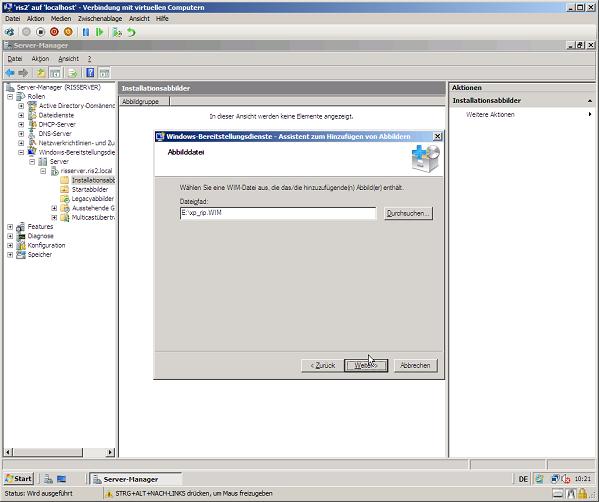Click the Durchsuchen button
This screenshot has height=502, width=599.
pyautogui.click(x=408, y=214)
